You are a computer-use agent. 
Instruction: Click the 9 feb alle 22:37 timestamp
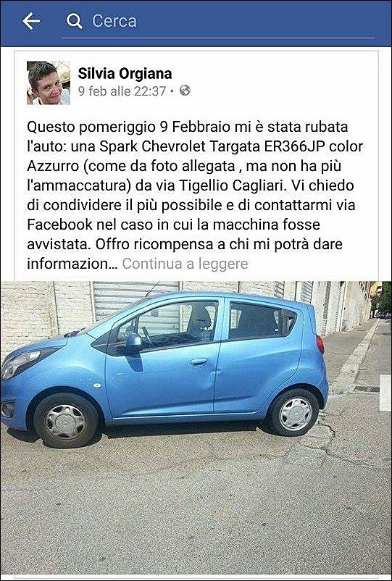click(x=122, y=91)
